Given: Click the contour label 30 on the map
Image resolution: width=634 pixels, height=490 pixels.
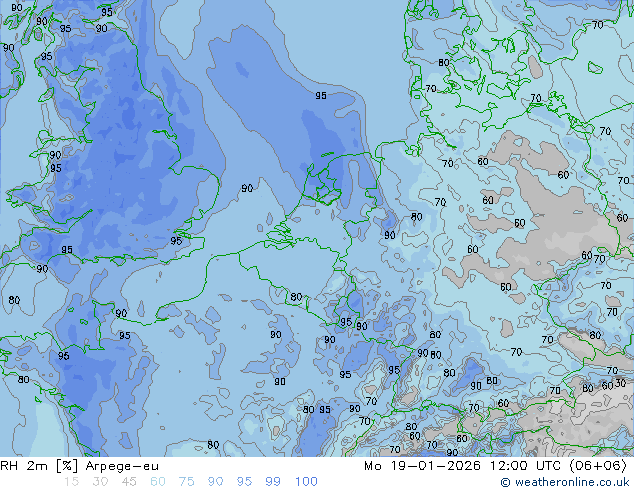Looking at the screenshot, I should [620, 383].
